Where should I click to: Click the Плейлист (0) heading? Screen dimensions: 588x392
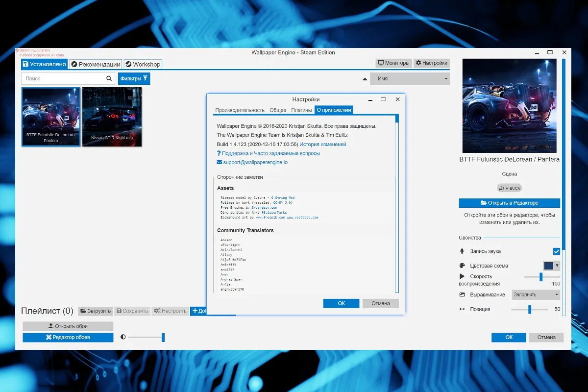pos(47,311)
